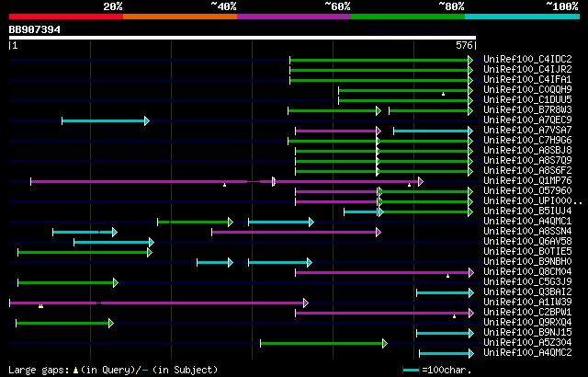The image size is (588, 377).
Task: Click the yellow gap marker under C0QQH9 bar
Action: [443, 94]
